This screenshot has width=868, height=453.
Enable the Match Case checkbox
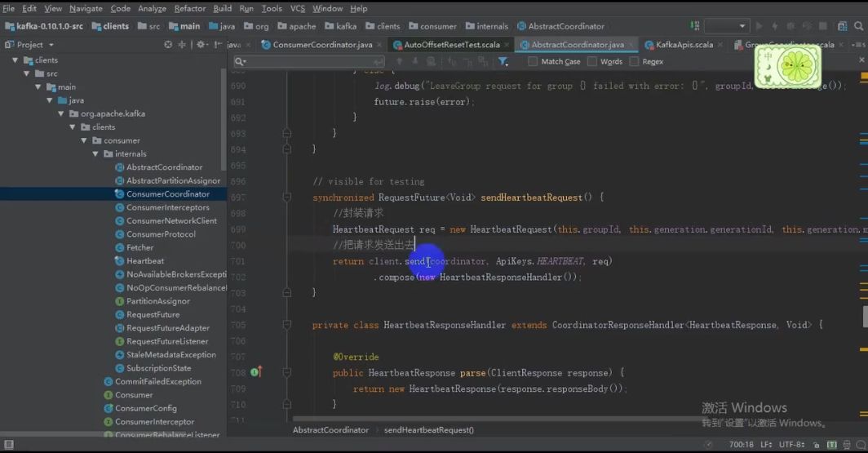click(533, 61)
